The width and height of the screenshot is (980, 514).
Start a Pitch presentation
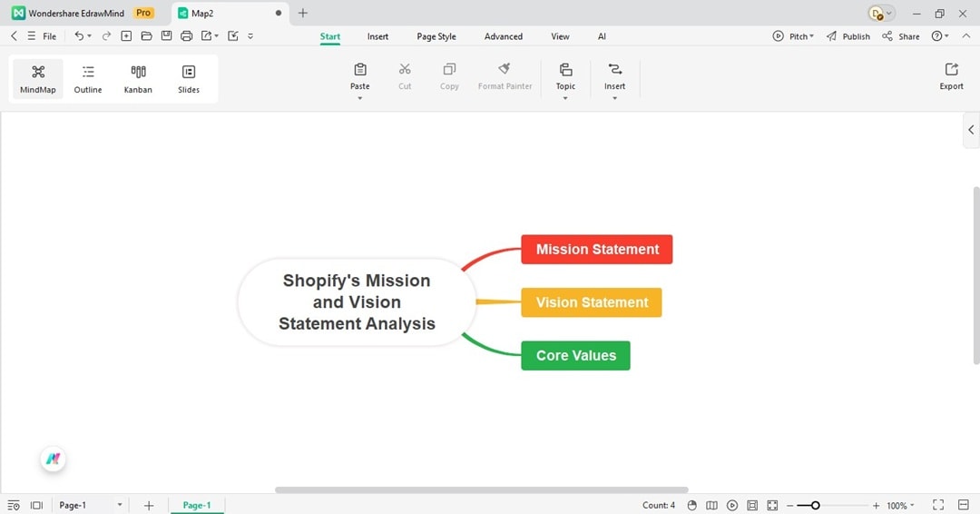[x=793, y=36]
